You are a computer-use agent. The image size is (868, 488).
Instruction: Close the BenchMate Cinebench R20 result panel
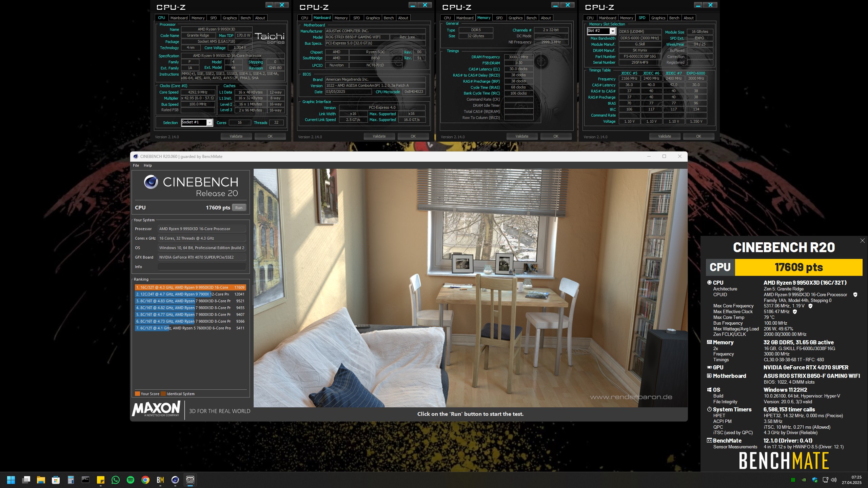[862, 241]
